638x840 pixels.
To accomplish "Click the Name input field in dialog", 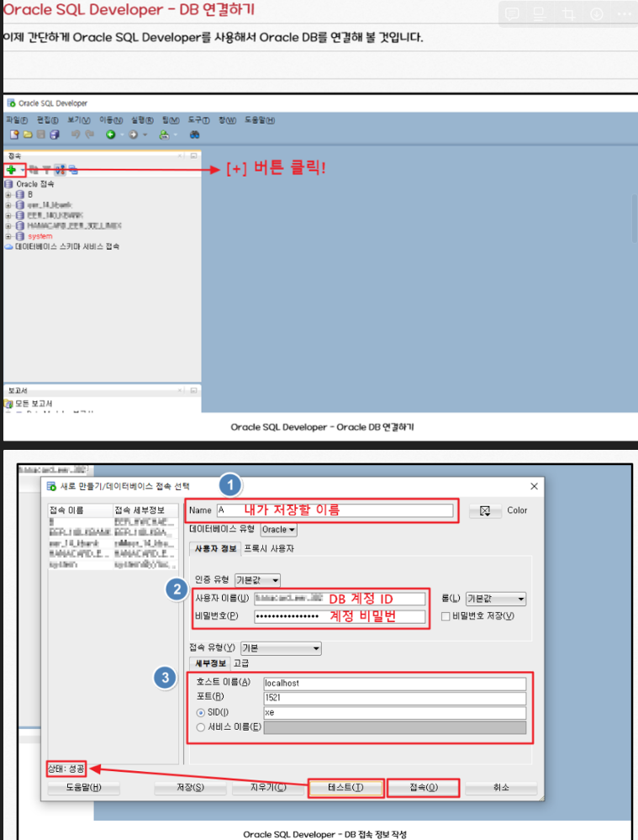I will 335,510.
